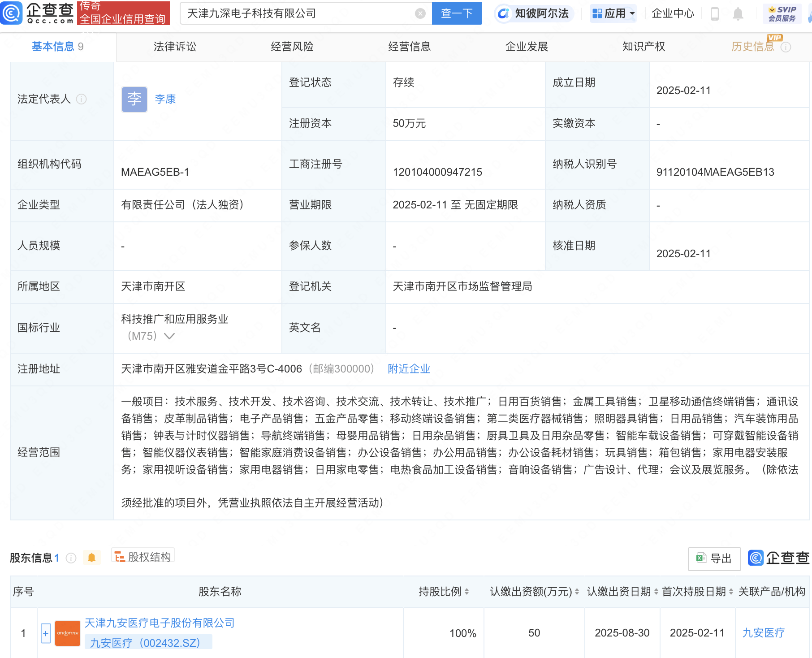The width and height of the screenshot is (812, 658).
Task: Click info icon next to 股东信息
Action: click(71, 558)
